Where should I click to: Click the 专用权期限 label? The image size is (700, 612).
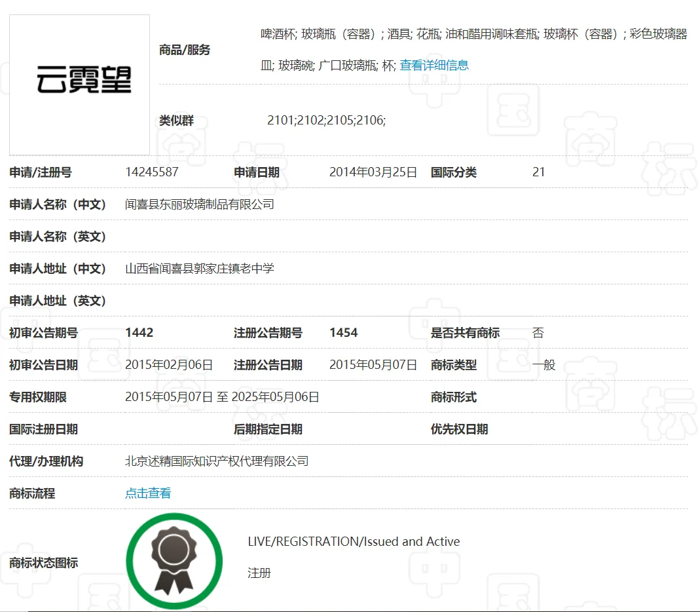tap(38, 397)
